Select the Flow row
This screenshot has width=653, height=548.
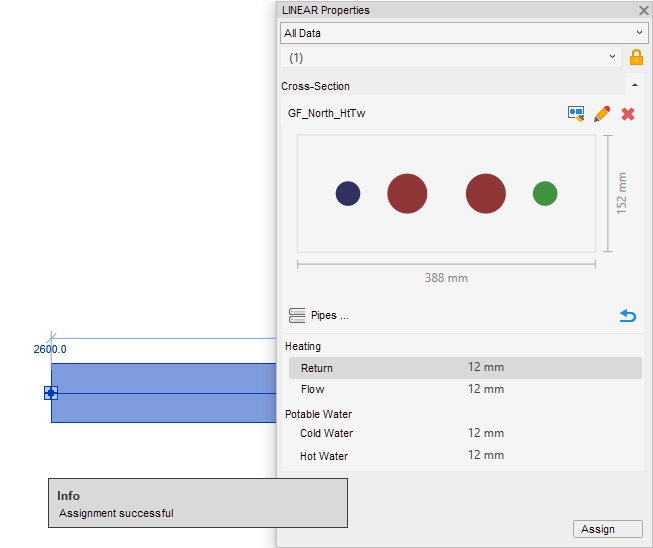[465, 389]
